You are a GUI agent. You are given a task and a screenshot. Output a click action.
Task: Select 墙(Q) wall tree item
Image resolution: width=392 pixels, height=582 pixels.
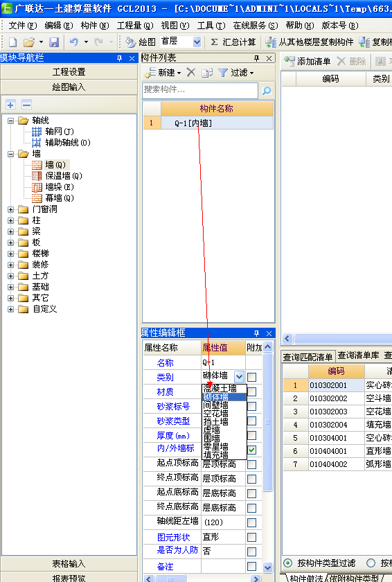[x=49, y=164]
